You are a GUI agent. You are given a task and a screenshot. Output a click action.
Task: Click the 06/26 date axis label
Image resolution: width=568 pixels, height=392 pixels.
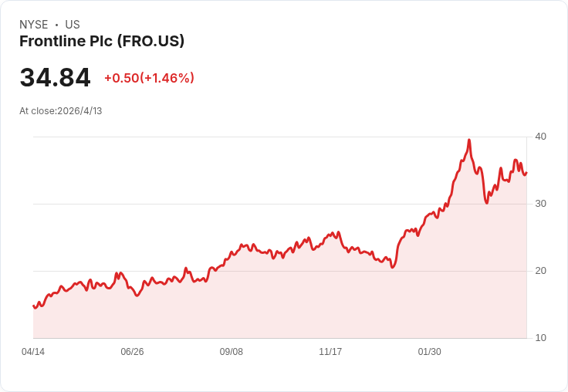[x=132, y=352]
